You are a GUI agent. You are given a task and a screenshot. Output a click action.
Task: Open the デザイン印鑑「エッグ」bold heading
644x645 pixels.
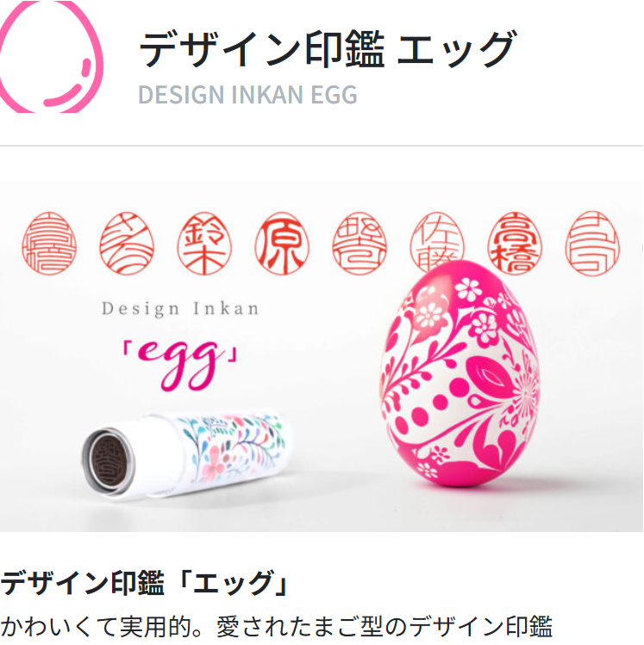coord(144,583)
